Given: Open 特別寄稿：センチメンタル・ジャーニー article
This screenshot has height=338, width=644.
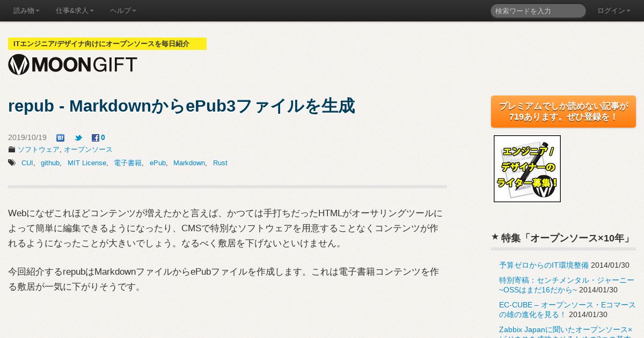Looking at the screenshot, I should (567, 285).
